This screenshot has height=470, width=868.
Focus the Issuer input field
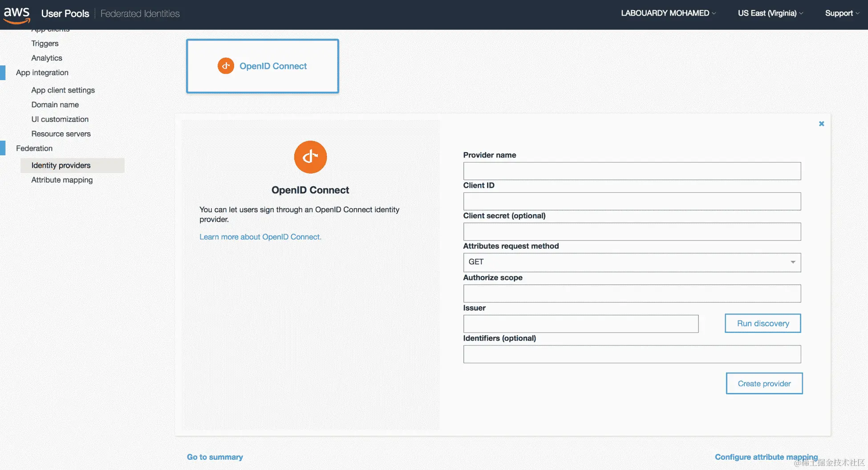pyautogui.click(x=580, y=324)
